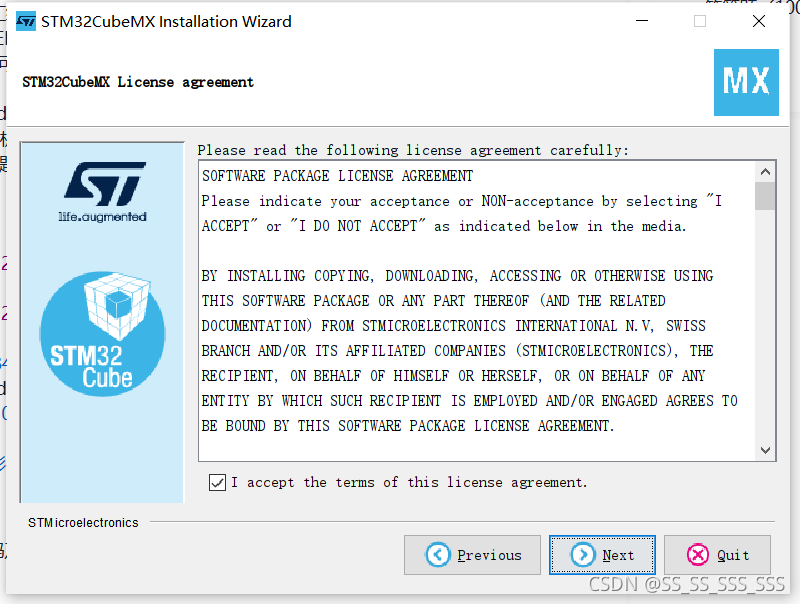The width and height of the screenshot is (800, 604).
Task: Minimize the Installation Wizard window
Action: coord(642,21)
